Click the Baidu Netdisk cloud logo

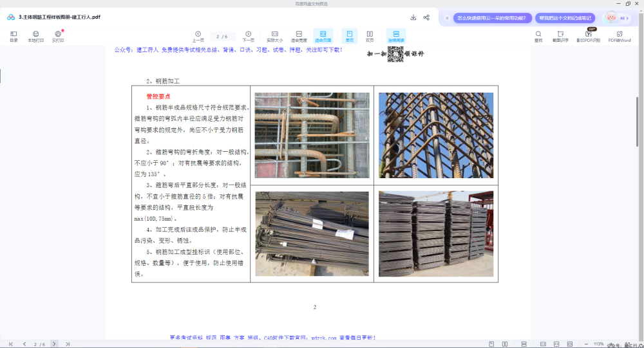pyautogui.click(x=11, y=17)
